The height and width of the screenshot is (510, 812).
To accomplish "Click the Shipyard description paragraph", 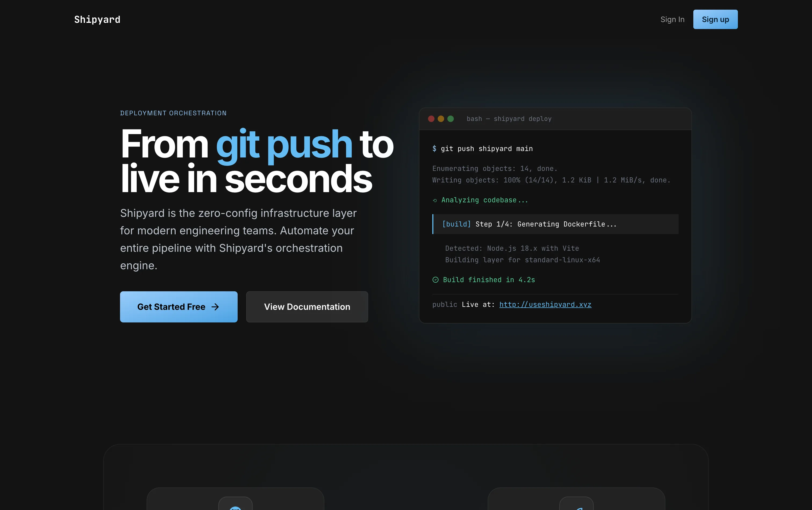I will coord(238,239).
